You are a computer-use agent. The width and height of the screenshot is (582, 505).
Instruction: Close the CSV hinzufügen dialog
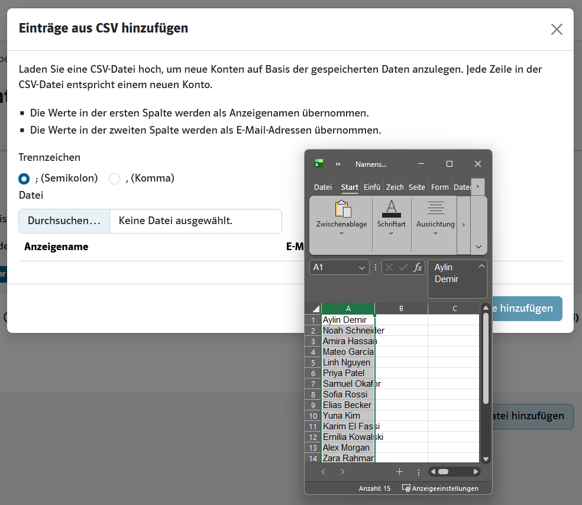(556, 29)
